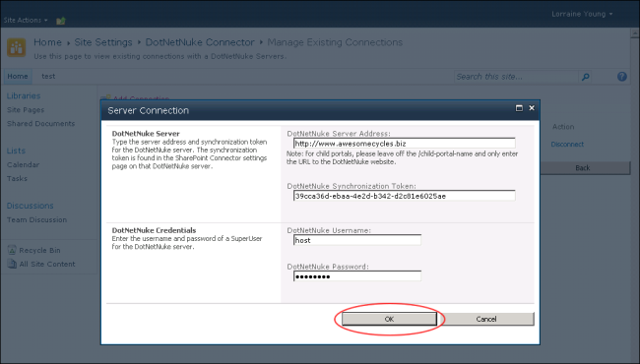Click the site logo icon
The width and height of the screenshot is (640, 364).
[x=17, y=48]
